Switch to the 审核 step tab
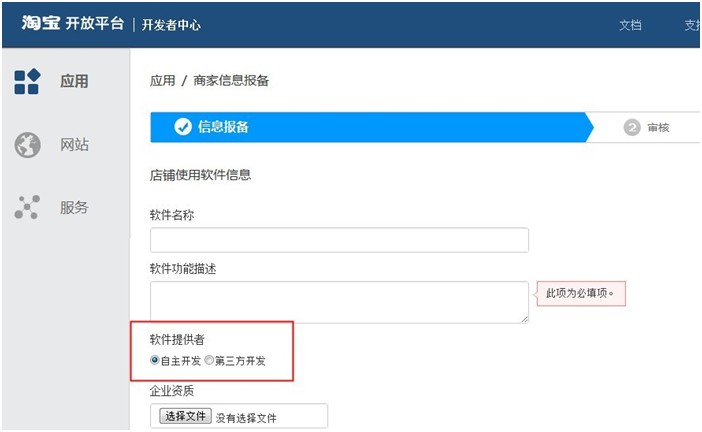The height and width of the screenshot is (432, 702). [658, 128]
